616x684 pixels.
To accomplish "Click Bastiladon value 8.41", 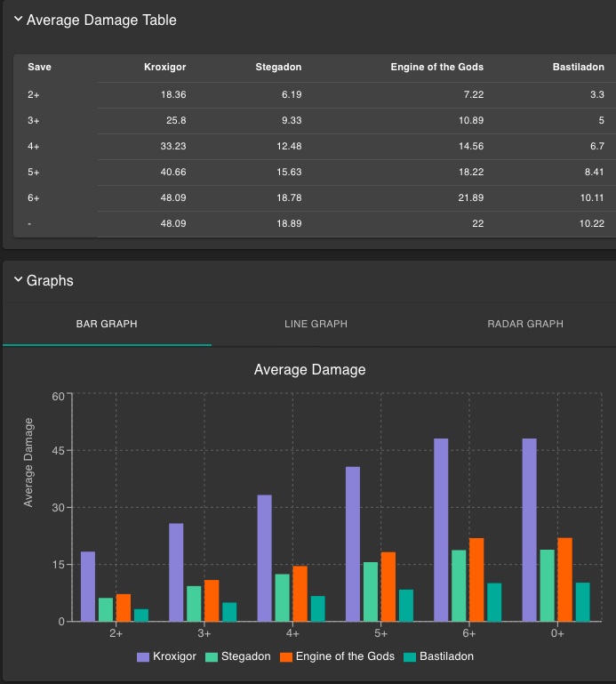I will pos(594,172).
